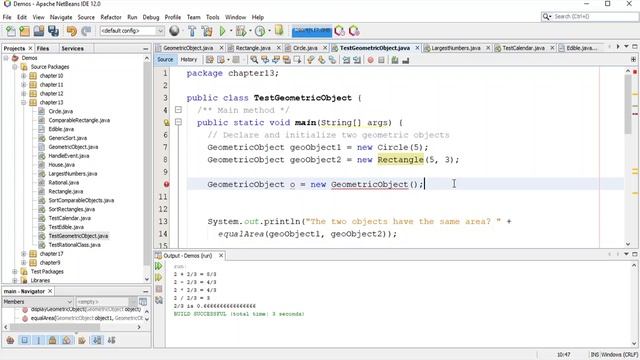Open the Debug menu
This screenshot has height=360, width=640.
151,17
